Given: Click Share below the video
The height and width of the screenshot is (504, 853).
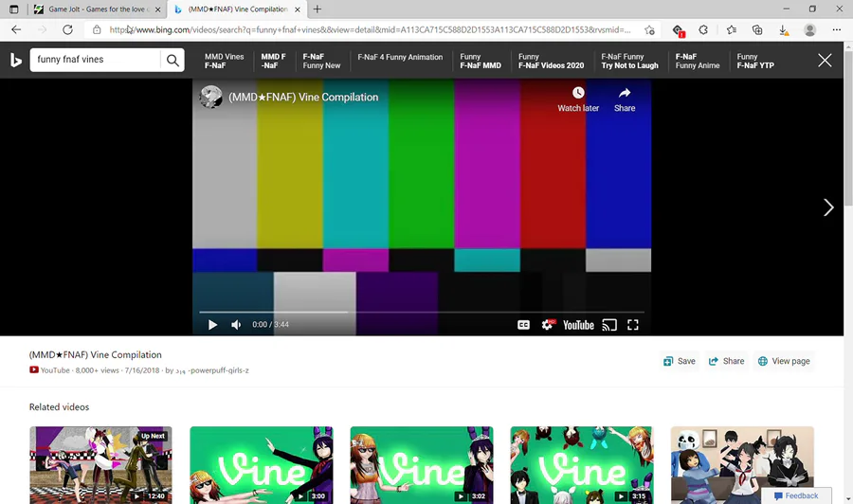Looking at the screenshot, I should pos(726,361).
